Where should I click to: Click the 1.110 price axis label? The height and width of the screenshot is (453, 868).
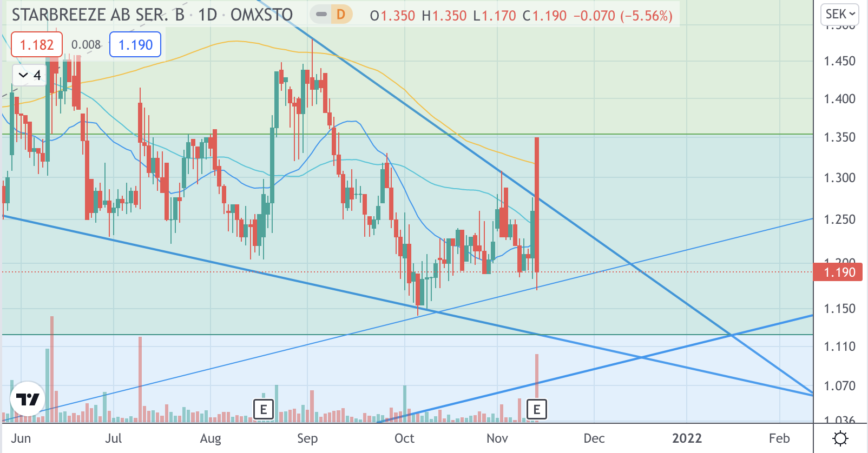coord(839,347)
